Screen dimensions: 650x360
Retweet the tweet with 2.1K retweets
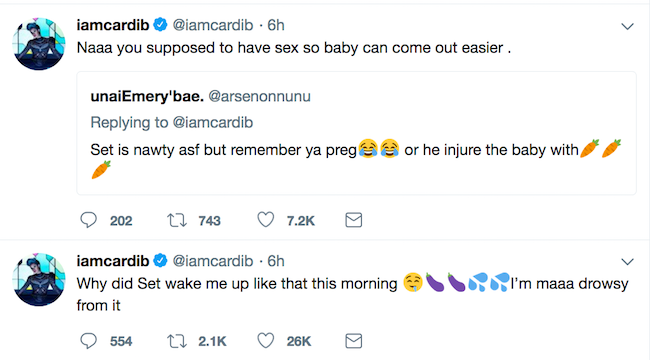point(177,341)
